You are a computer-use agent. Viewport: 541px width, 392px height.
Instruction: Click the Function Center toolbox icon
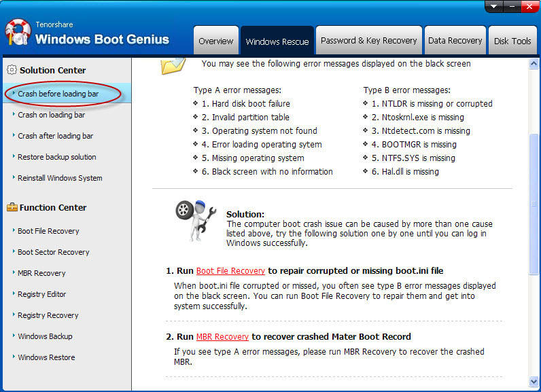pyautogui.click(x=12, y=207)
